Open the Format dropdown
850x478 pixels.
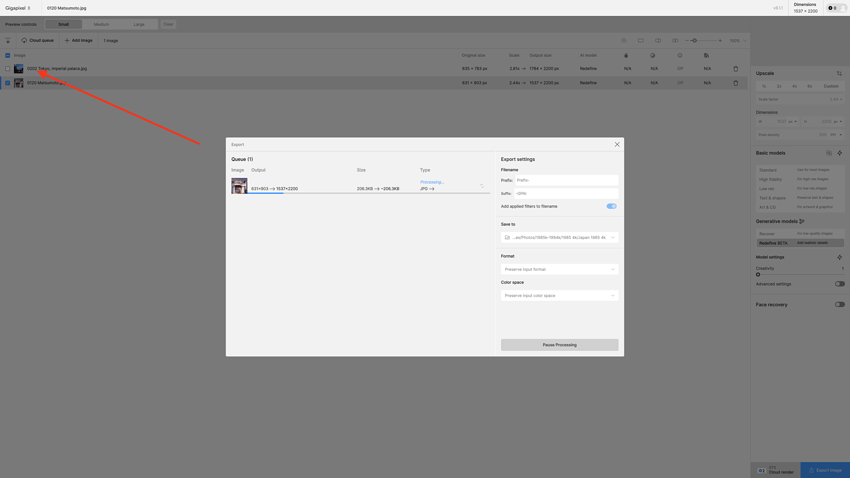(559, 269)
